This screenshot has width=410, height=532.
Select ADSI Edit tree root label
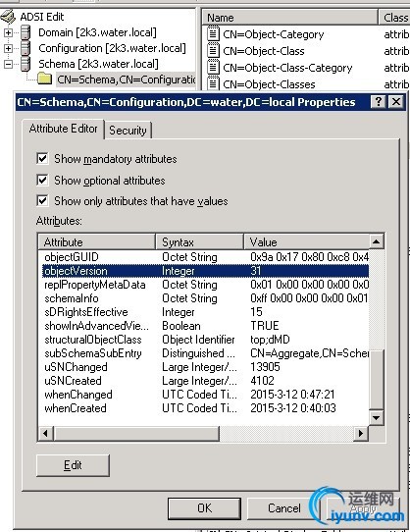(42, 17)
